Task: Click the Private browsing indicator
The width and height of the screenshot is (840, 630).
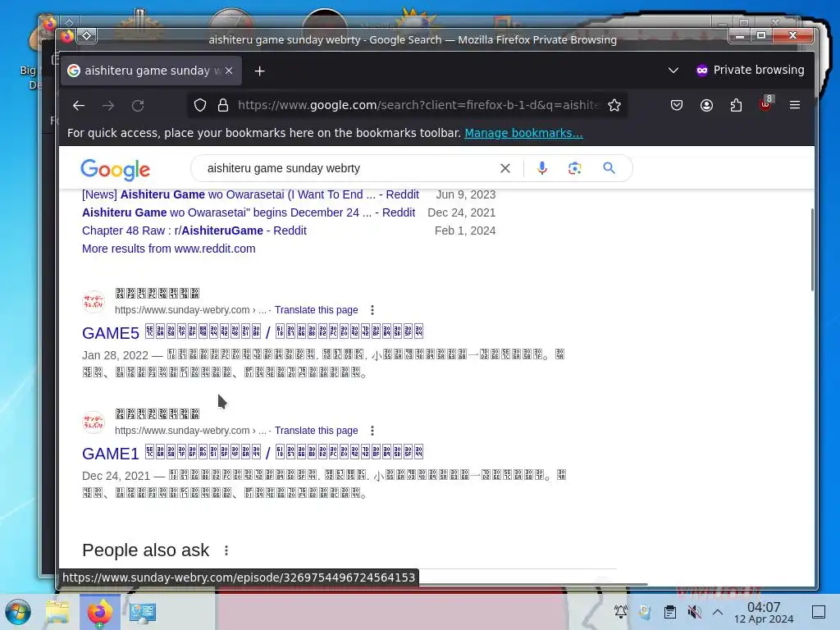Action: 750,71
